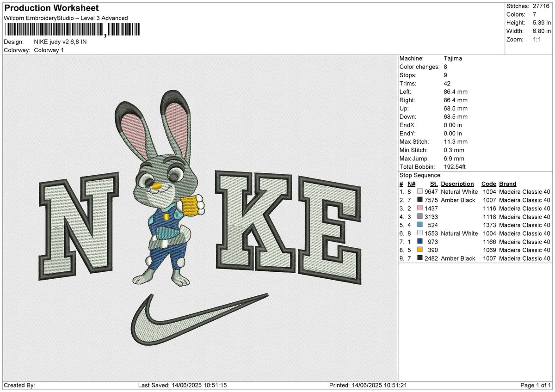Viewport: 555px width, 392px height.
Task: Select the teal swatch with code 1373
Action: [420, 225]
